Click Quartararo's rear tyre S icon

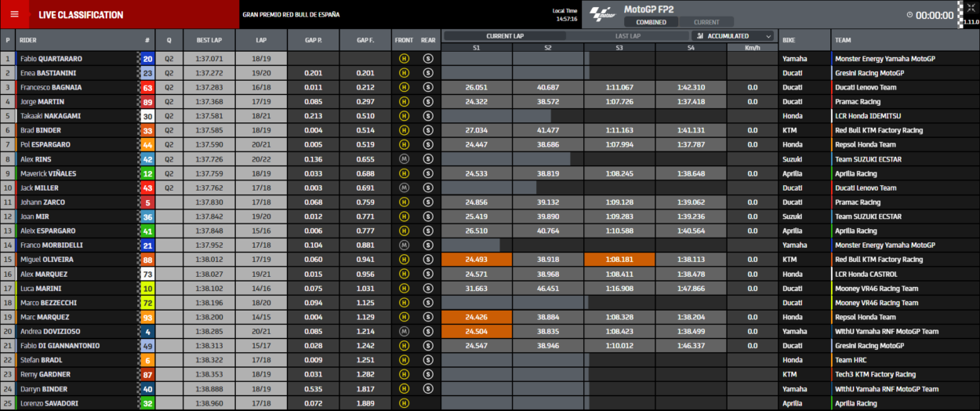pos(428,59)
